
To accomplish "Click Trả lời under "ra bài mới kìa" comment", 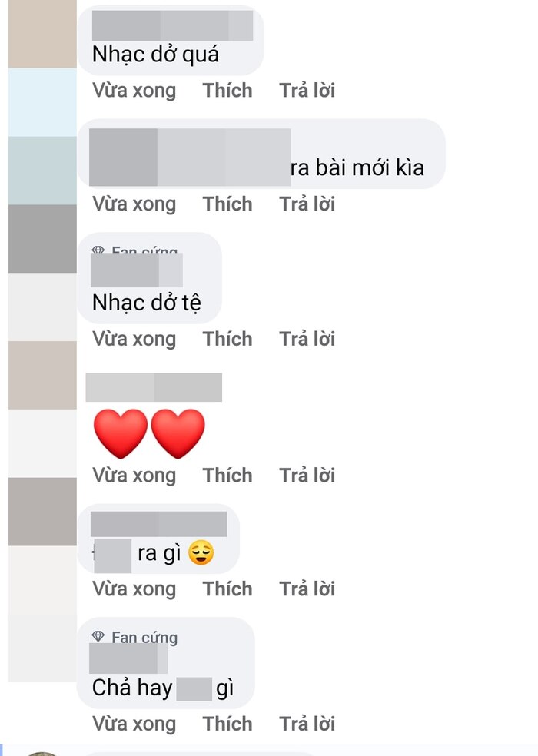I will pyautogui.click(x=307, y=204).
